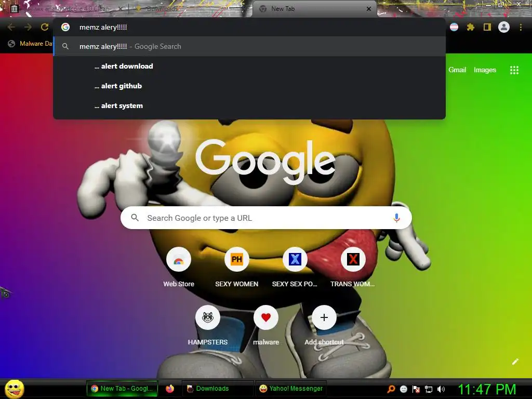Image resolution: width=532 pixels, height=399 pixels.
Task: Close the first browser tab
Action: click(121, 9)
